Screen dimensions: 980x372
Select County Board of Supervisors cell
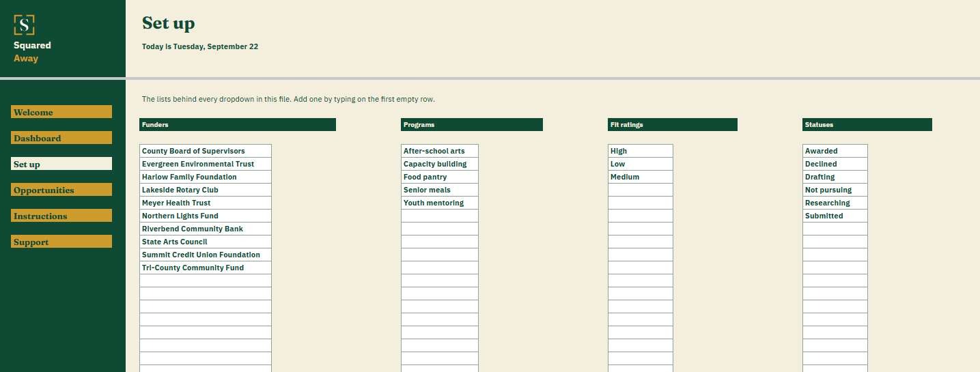click(206, 151)
